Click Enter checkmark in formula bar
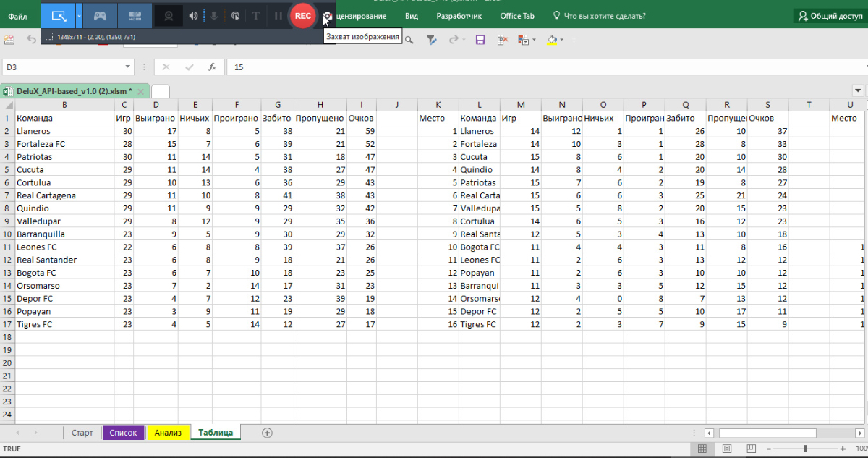Viewport: 868px width, 458px height. (190, 67)
